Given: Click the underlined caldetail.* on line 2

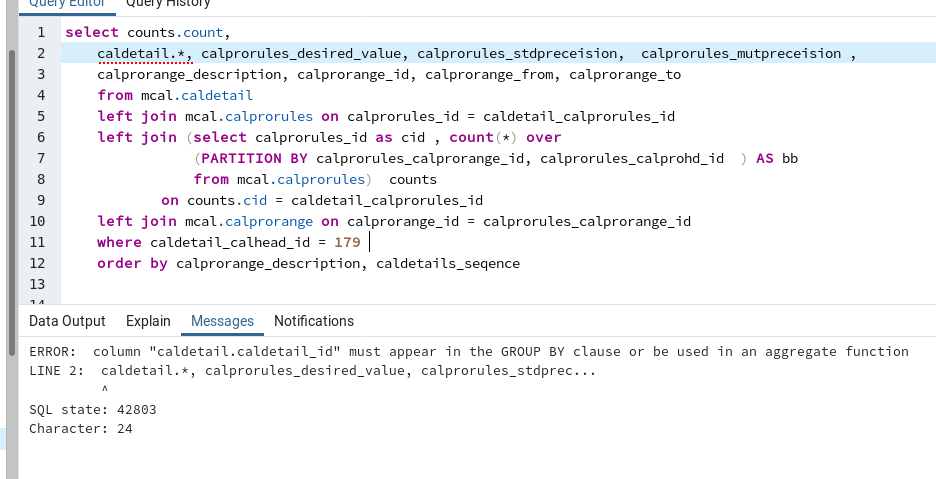Looking at the screenshot, I should pyautogui.click(x=141, y=53).
